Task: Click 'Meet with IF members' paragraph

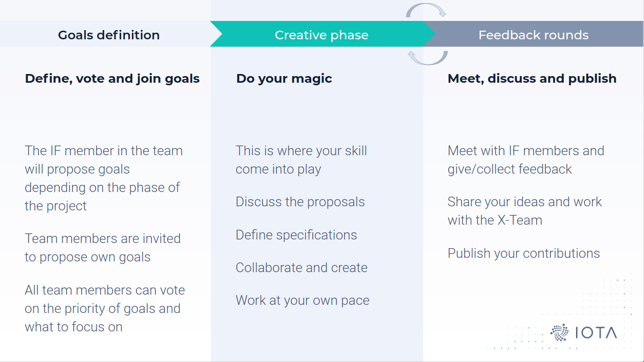Action: click(x=526, y=160)
